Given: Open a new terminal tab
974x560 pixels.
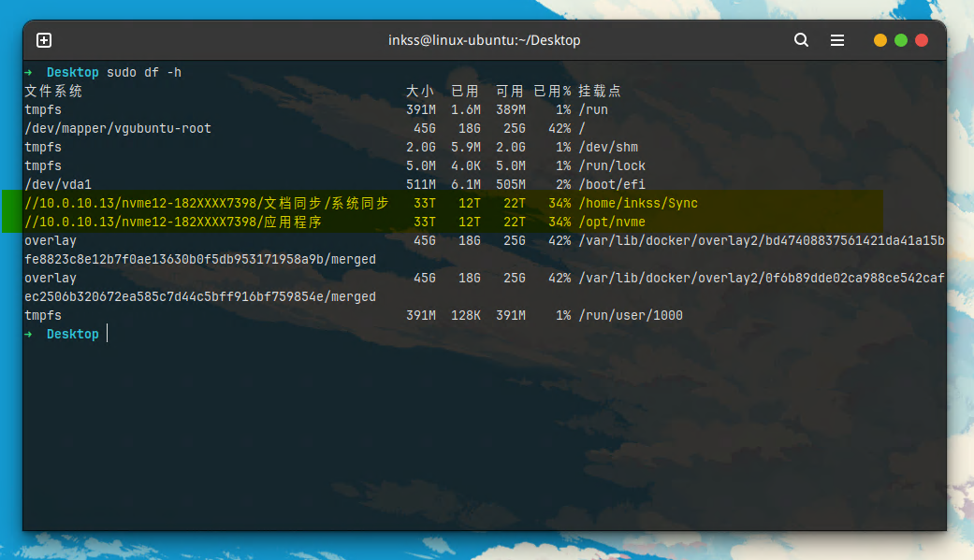Looking at the screenshot, I should coord(44,40).
